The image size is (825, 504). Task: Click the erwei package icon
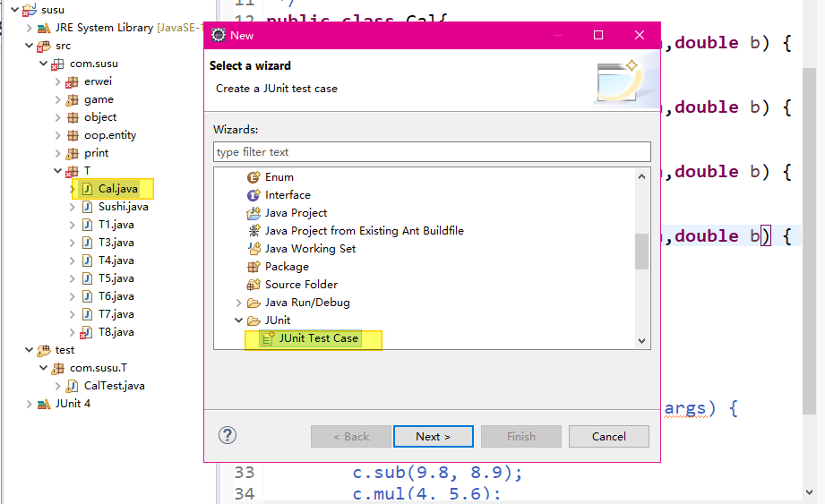coord(72,82)
